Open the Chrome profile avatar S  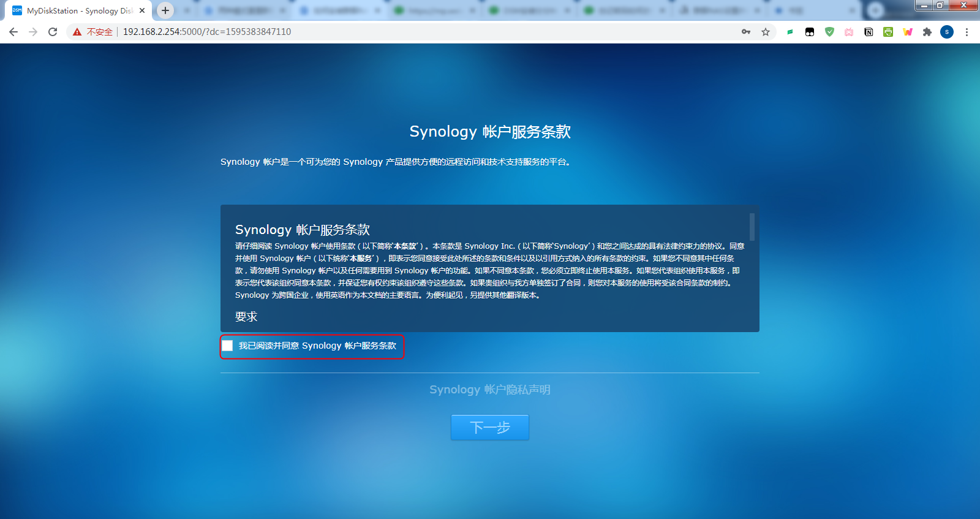pyautogui.click(x=947, y=32)
